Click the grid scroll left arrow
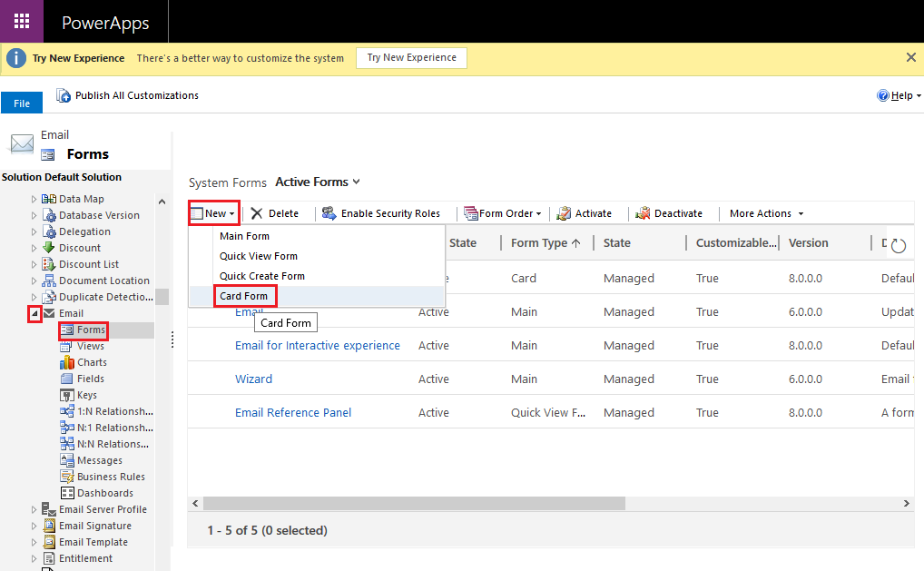 (x=196, y=503)
